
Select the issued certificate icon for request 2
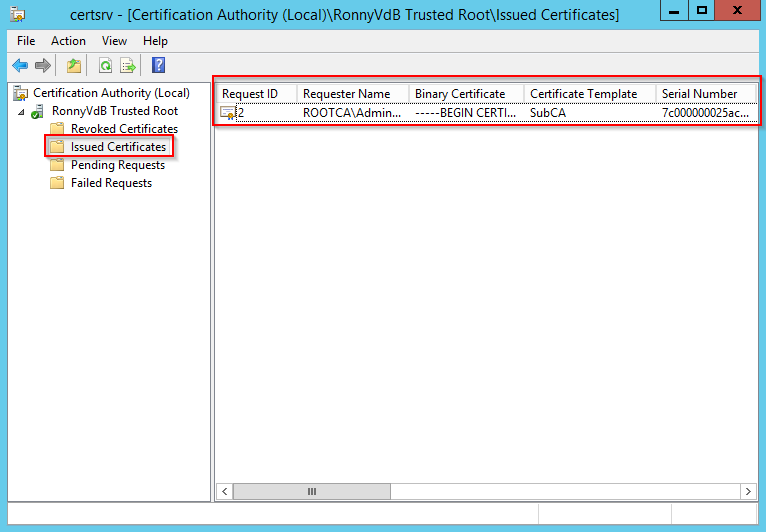point(228,113)
